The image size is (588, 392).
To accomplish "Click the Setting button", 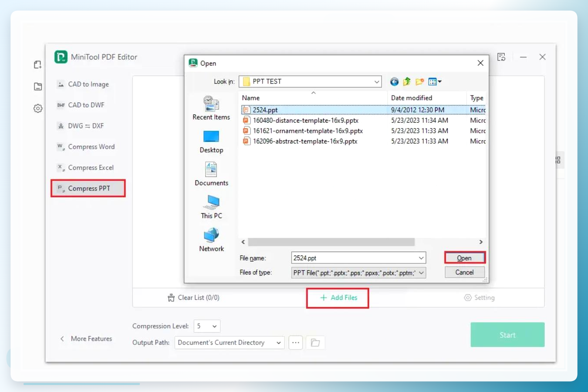I will [479, 298].
